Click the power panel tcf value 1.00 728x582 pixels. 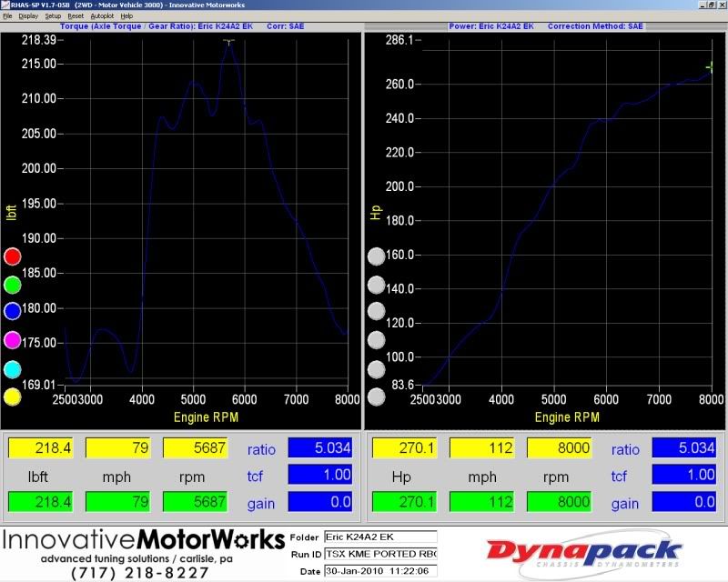tap(684, 475)
